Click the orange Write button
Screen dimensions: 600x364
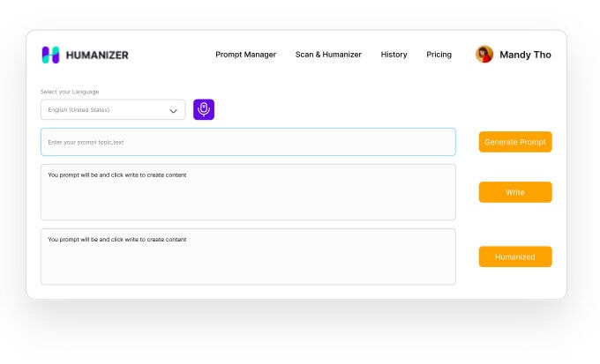[515, 192]
